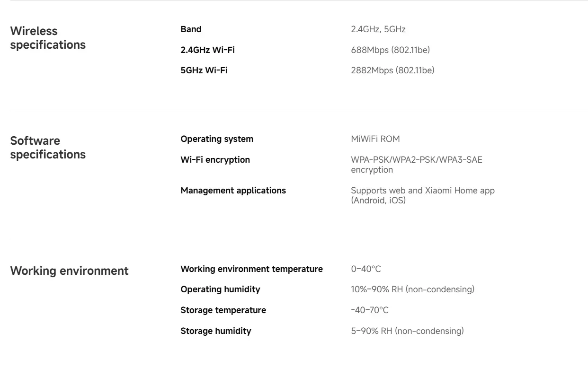
Task: Click the 688Mbps (802.11be) value
Action: [390, 50]
